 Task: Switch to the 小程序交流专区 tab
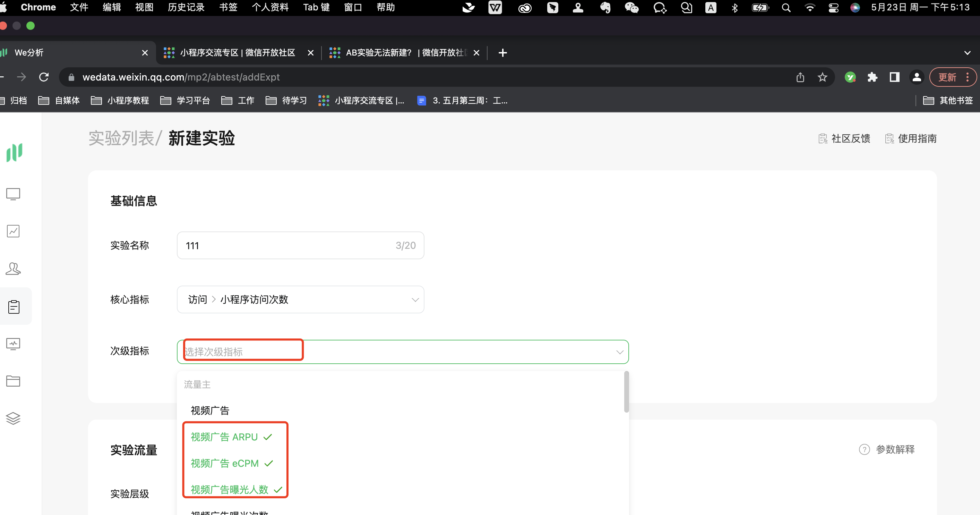pos(238,52)
